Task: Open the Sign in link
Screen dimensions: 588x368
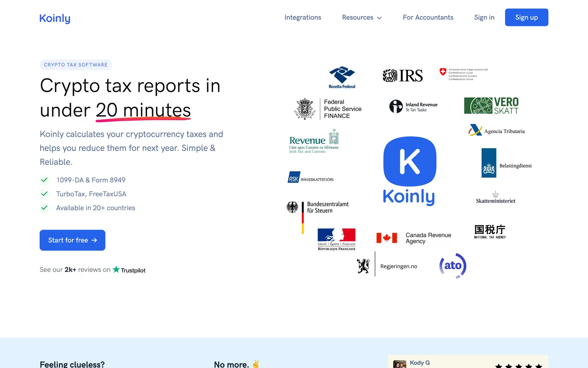Action: pyautogui.click(x=484, y=17)
